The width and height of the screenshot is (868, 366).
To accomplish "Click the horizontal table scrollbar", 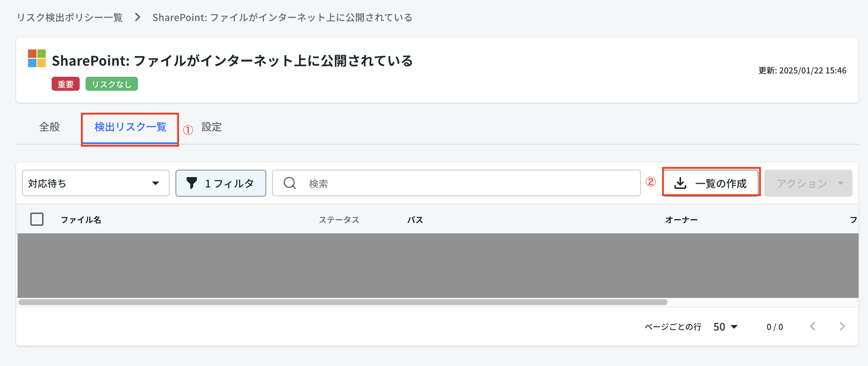I will tap(343, 302).
